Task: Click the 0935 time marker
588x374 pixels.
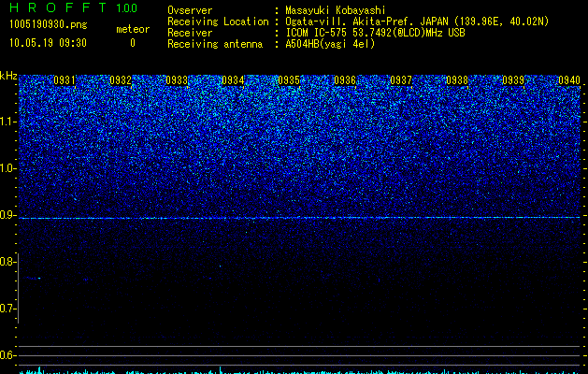Action: tap(289, 80)
